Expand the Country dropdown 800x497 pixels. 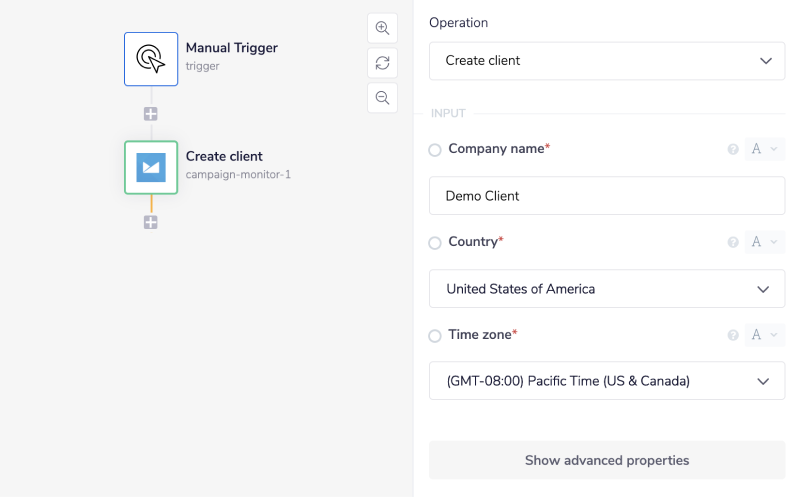click(607, 289)
